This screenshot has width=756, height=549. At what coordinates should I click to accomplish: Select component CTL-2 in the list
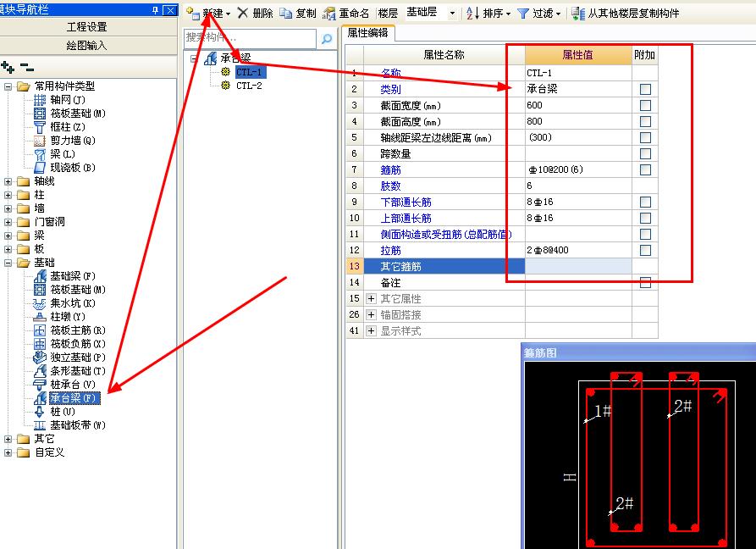(x=249, y=86)
